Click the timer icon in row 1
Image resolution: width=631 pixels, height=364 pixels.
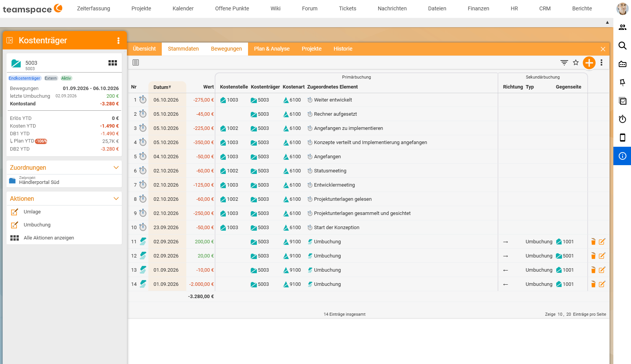[x=143, y=100]
